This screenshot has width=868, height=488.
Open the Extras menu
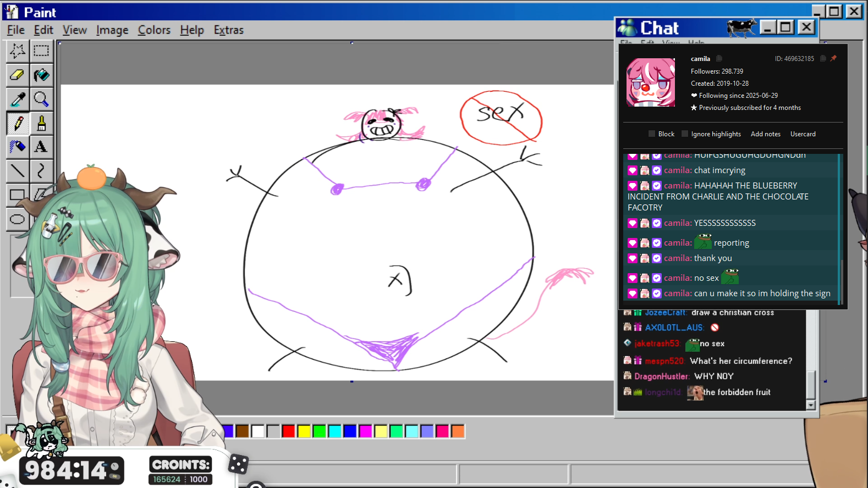(228, 30)
